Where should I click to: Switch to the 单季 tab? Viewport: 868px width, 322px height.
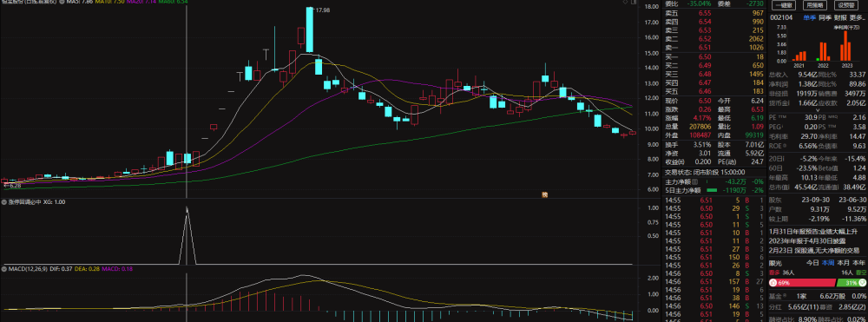coord(809,17)
